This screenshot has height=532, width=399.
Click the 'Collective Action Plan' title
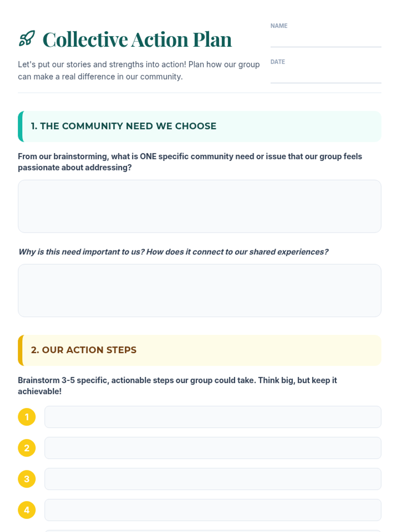137,40
